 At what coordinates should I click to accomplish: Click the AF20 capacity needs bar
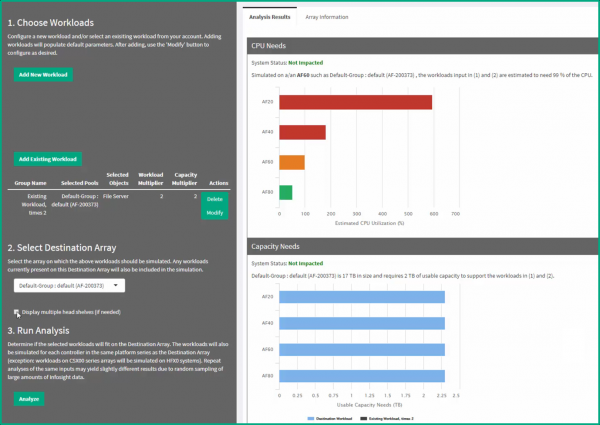pyautogui.click(x=362, y=297)
